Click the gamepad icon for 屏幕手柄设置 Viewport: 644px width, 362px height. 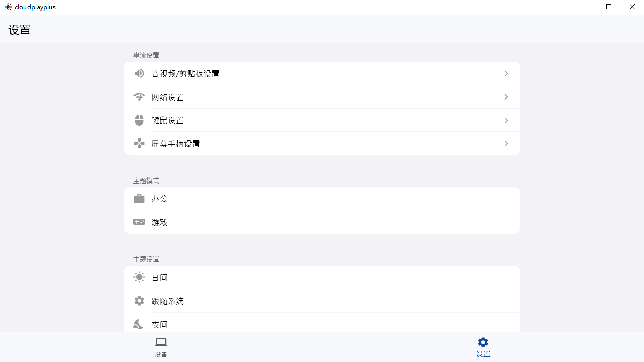(x=139, y=143)
